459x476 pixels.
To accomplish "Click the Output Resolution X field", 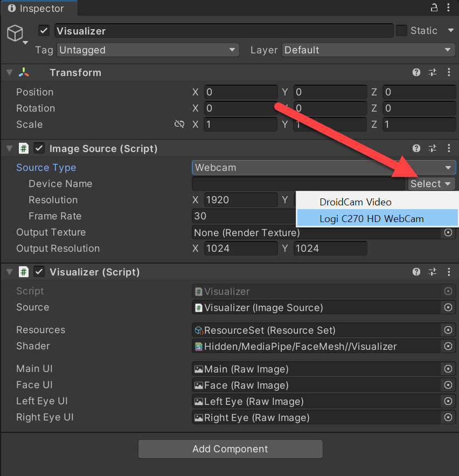I will [x=241, y=249].
